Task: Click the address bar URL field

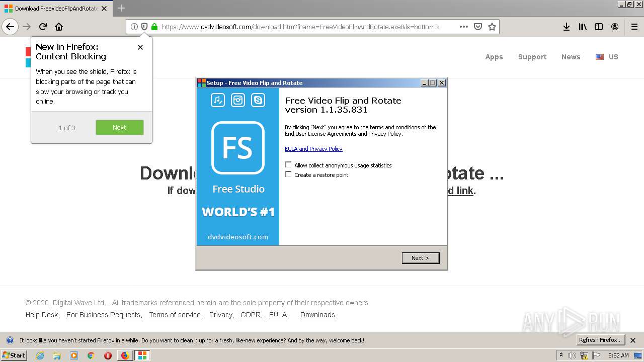Action: (302, 27)
